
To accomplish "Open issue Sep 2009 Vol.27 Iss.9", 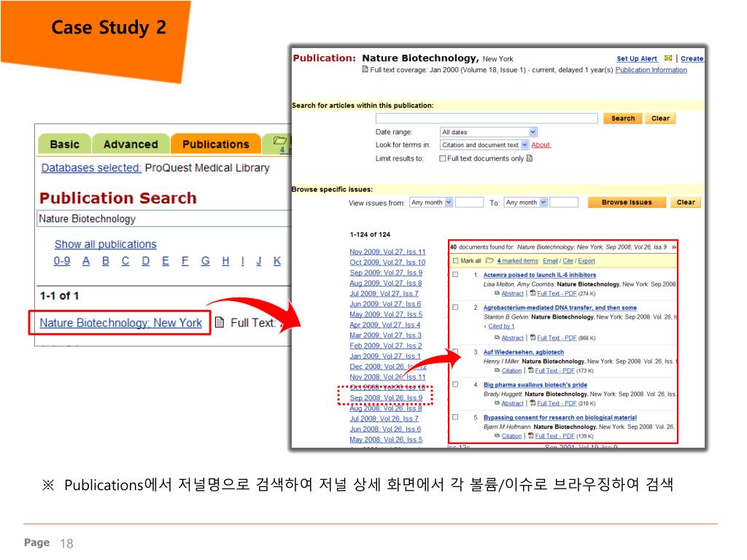I will click(x=386, y=273).
